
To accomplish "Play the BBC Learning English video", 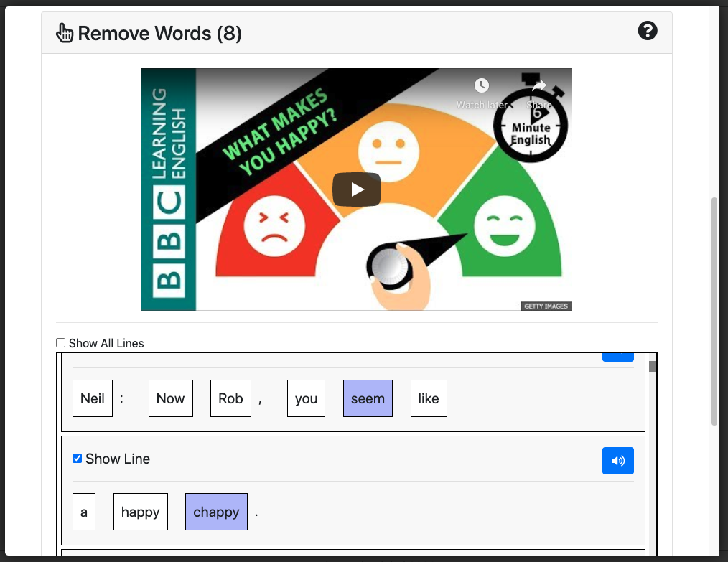I will tap(356, 189).
